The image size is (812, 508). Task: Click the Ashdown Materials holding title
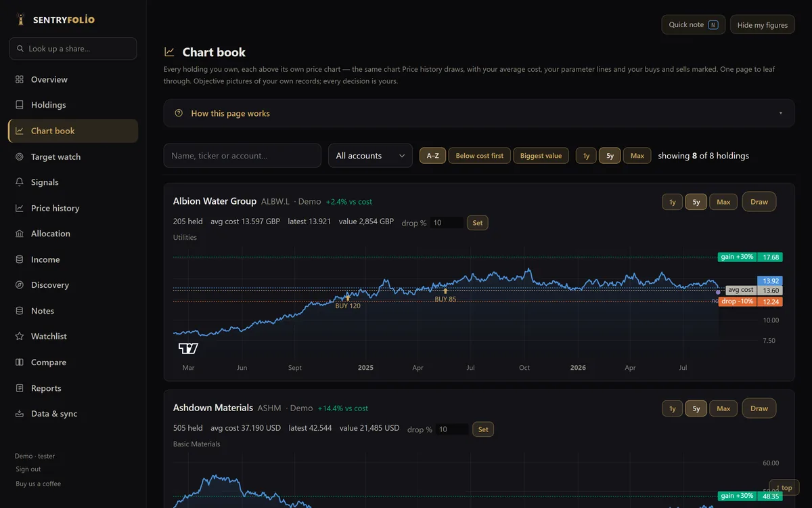pyautogui.click(x=213, y=408)
